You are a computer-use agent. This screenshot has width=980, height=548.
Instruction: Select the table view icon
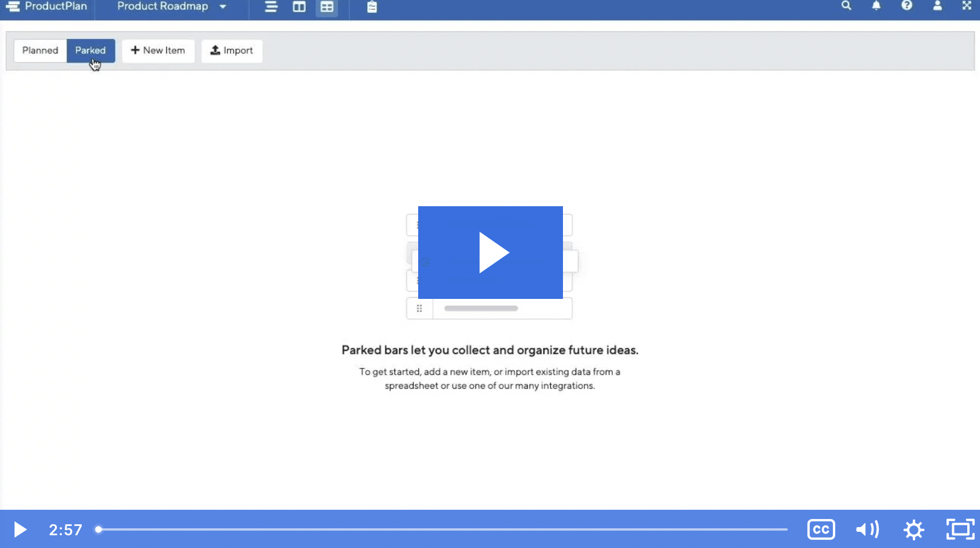(x=327, y=7)
